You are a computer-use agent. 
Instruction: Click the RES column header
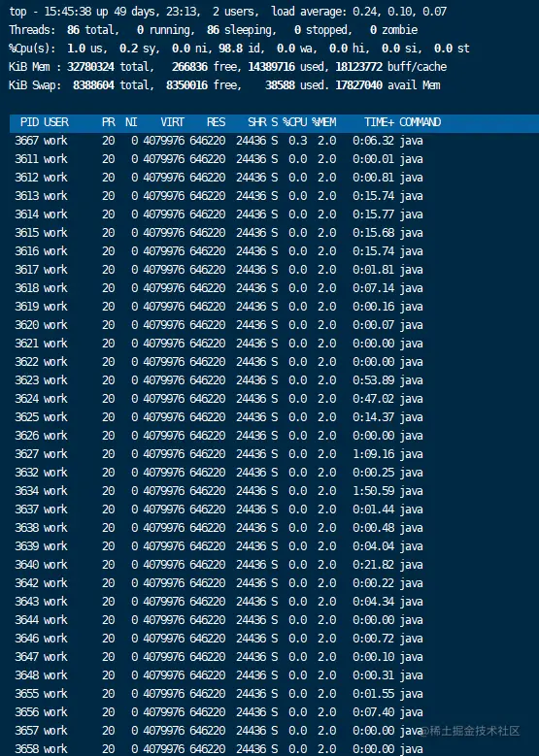point(217,122)
